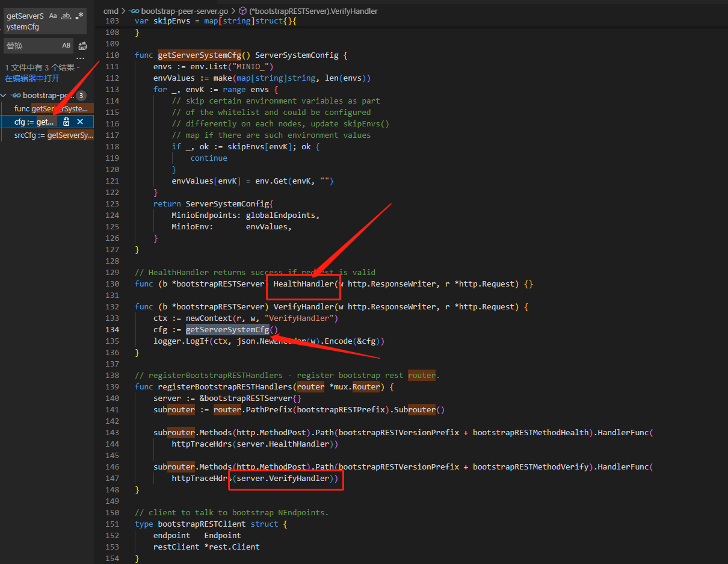Click ServerSystemConfig return type on line 110
728x564 pixels.
297,55
